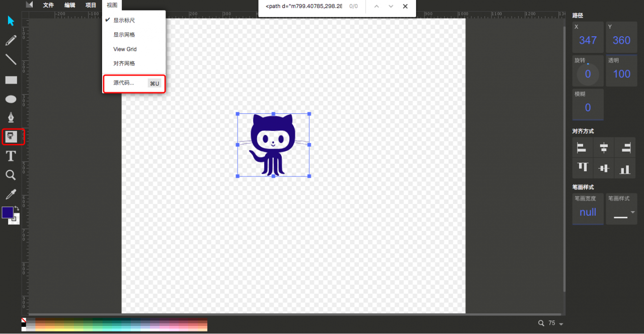Align selection to left edge
The width and height of the screenshot is (644, 334).
[582, 148]
